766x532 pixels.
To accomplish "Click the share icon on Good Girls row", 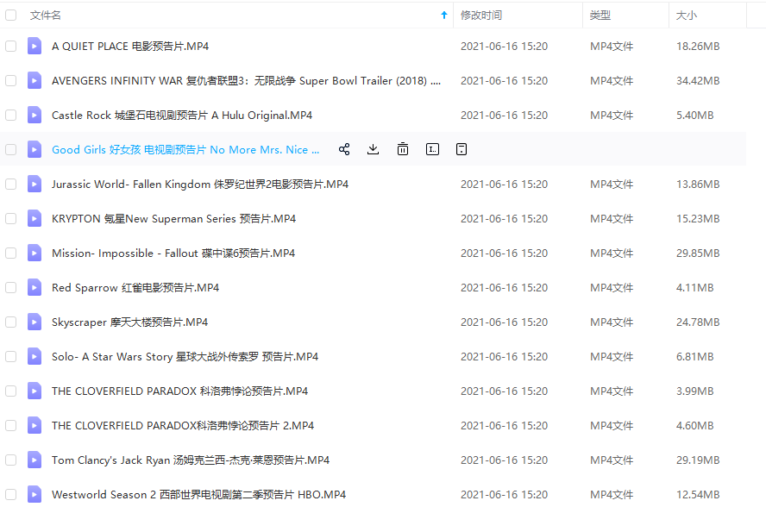I will (x=344, y=149).
